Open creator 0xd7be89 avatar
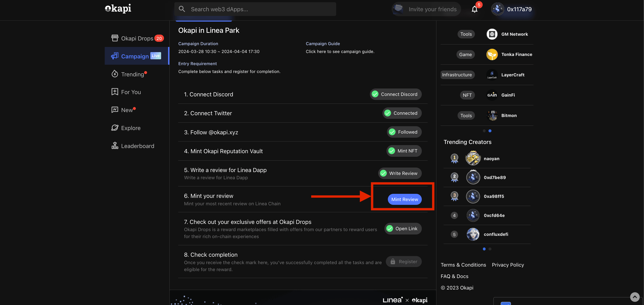The image size is (644, 305). coord(473,177)
